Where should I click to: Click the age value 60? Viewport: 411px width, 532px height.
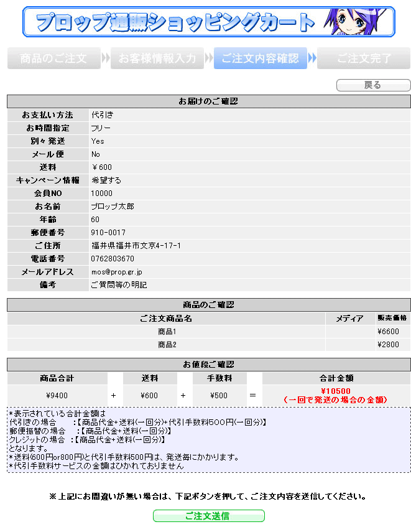point(95,220)
